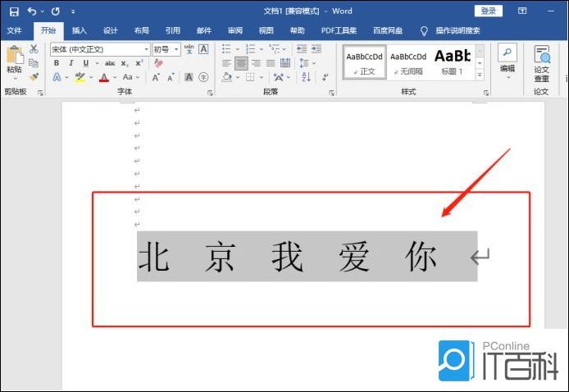Decrease paragraph indent
The width and height of the screenshot is (569, 392).
point(302,48)
